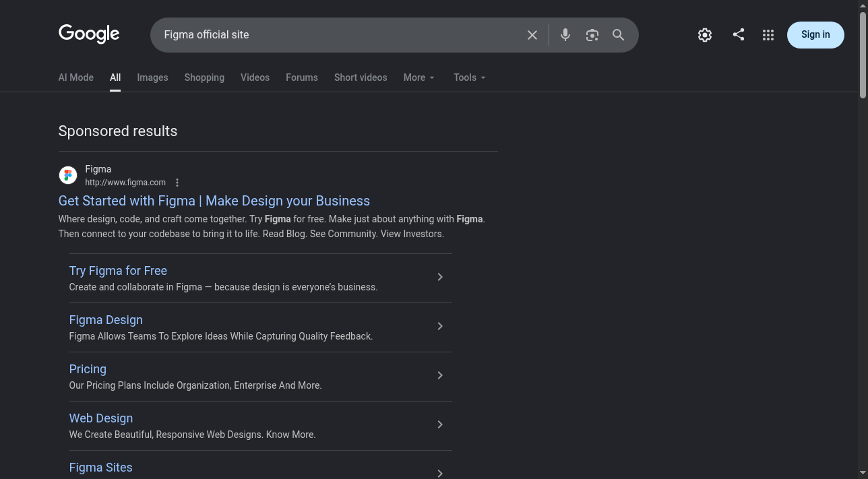Click the page vertical scrollbar thumb
Image resolution: width=868 pixels, height=479 pixels.
[863, 55]
